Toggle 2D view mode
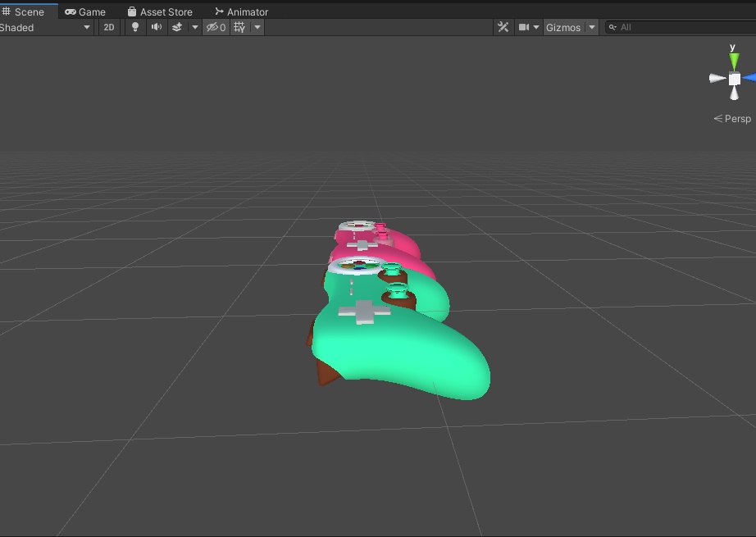This screenshot has width=756, height=537. pyautogui.click(x=108, y=27)
